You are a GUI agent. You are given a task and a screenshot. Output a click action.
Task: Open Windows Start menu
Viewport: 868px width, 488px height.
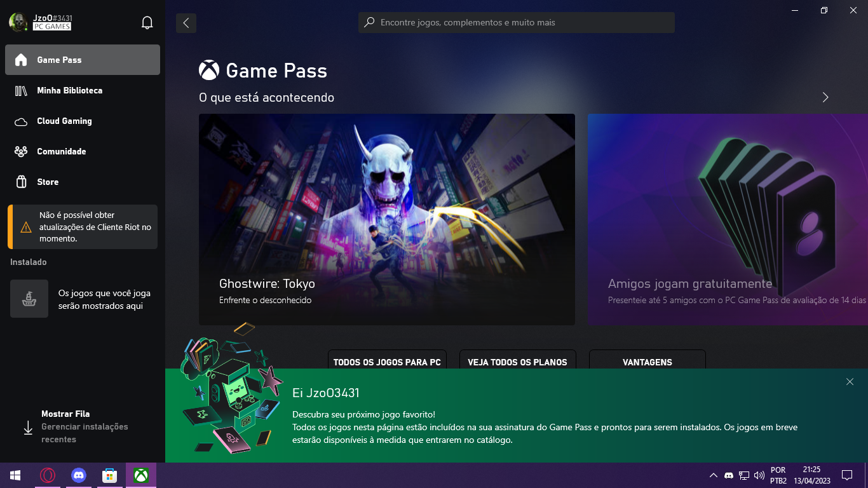(x=15, y=475)
